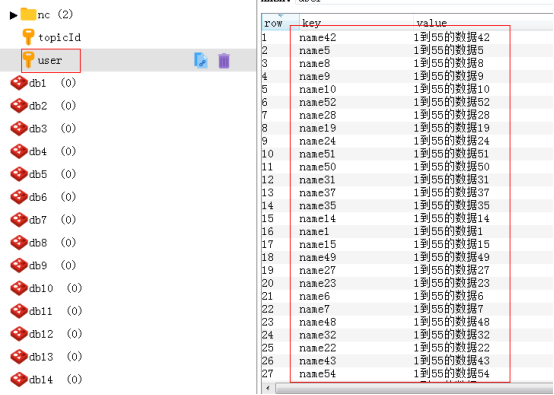Open the db11 database icon
Image resolution: width=554 pixels, height=395 pixels.
(x=19, y=311)
